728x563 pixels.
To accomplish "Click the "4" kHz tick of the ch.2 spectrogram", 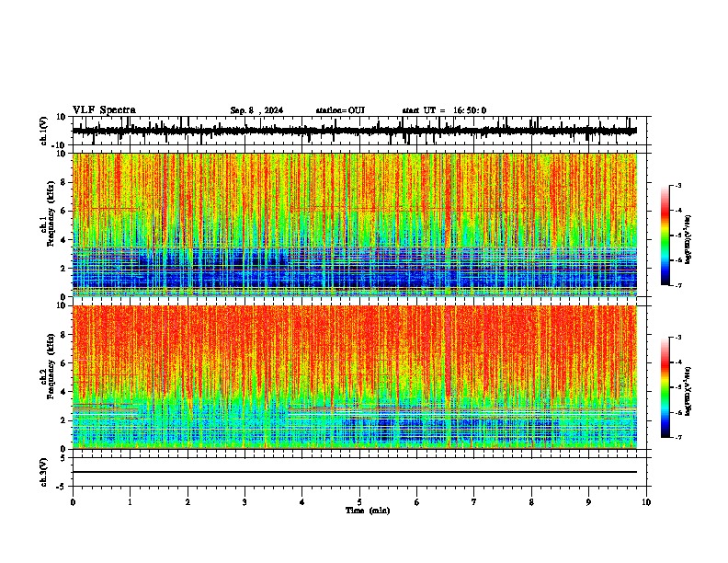I will (x=63, y=392).
